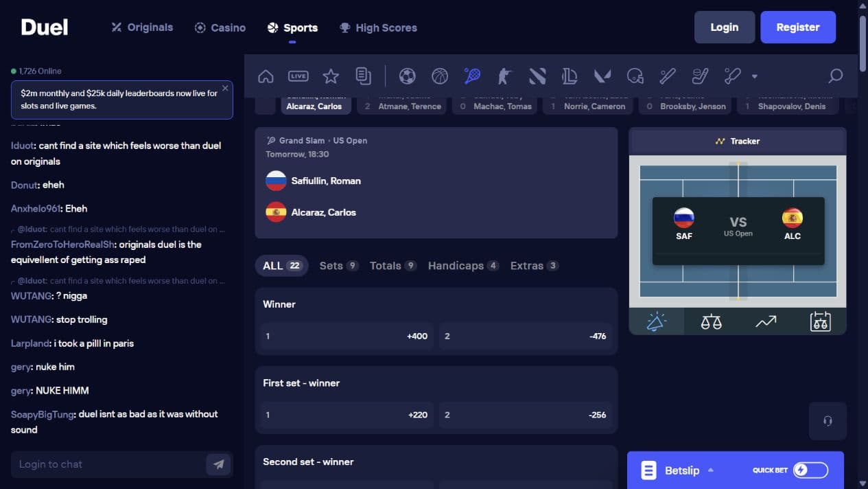Select the Valorant esports icon

tap(602, 76)
